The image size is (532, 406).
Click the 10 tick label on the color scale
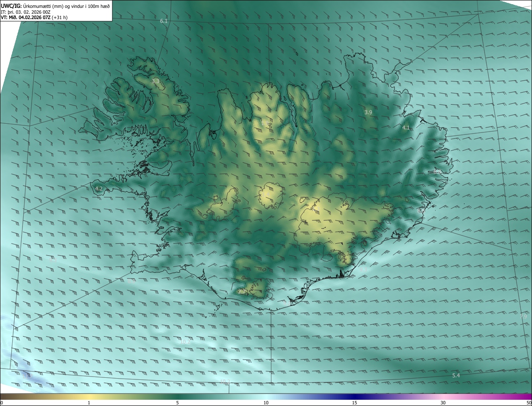tap(266, 403)
